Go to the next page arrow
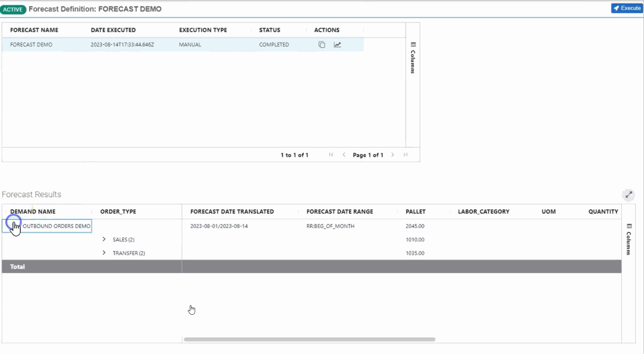This screenshot has height=354, width=644. point(393,155)
